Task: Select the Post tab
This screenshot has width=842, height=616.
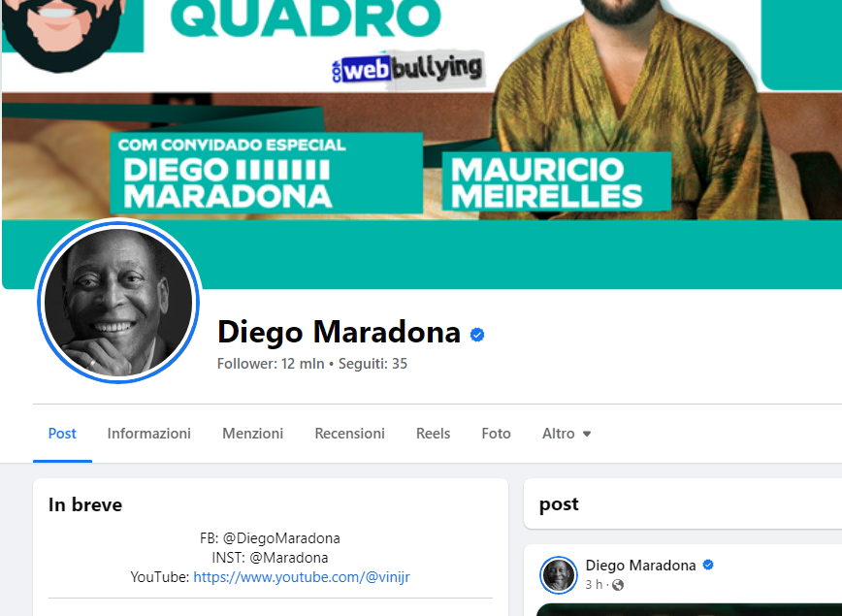Action: (x=62, y=434)
